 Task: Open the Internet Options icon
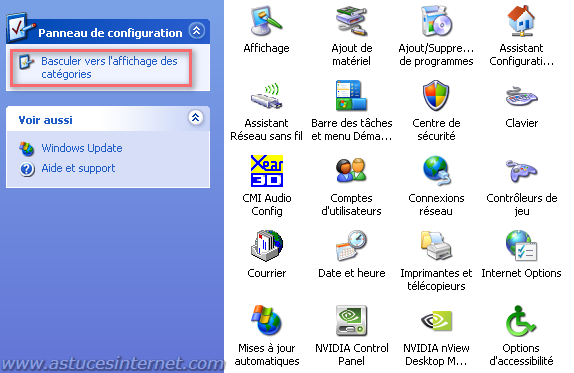pyautogui.click(x=521, y=246)
